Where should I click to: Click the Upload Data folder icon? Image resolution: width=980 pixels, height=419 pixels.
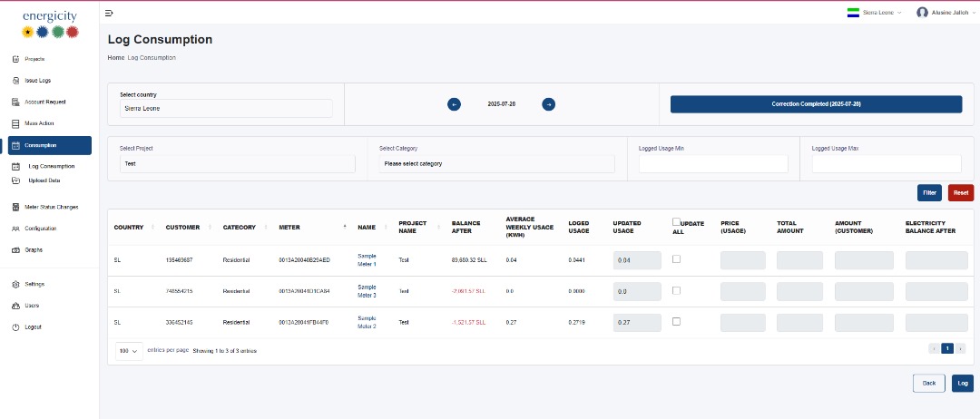tap(15, 180)
